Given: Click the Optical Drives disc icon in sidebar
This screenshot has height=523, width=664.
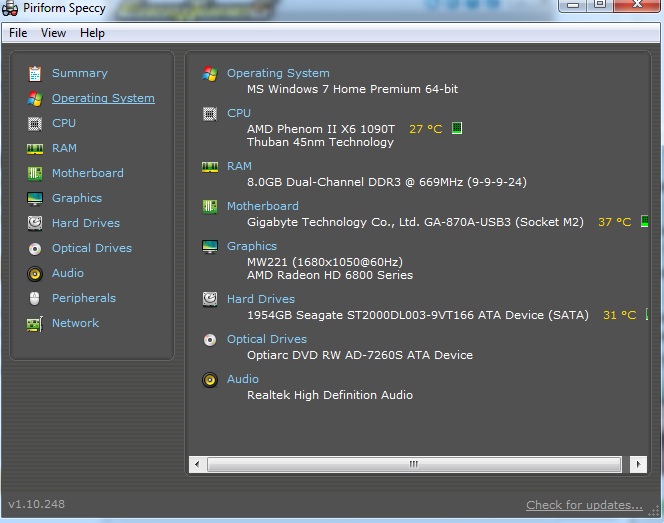Looking at the screenshot, I should point(35,248).
